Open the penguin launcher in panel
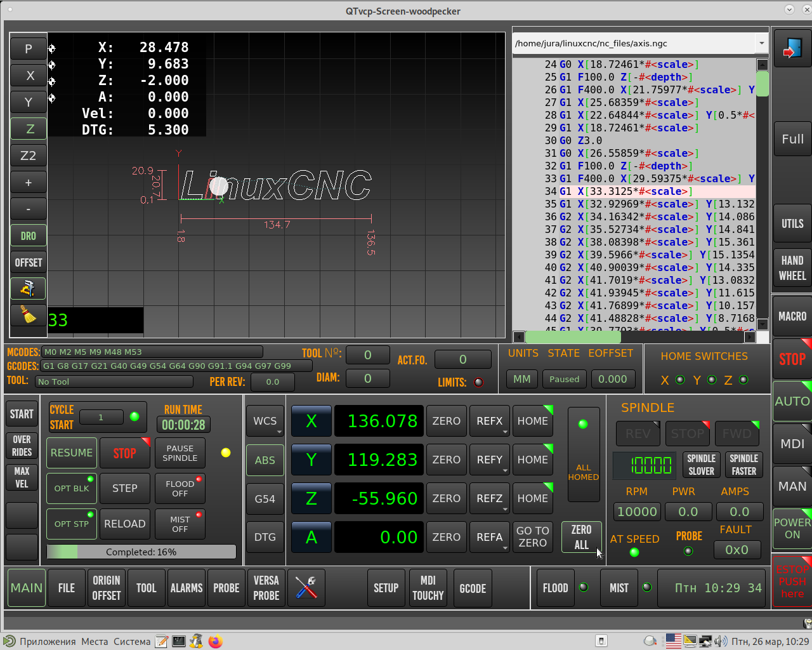Image resolution: width=812 pixels, height=650 pixels. tap(197, 641)
